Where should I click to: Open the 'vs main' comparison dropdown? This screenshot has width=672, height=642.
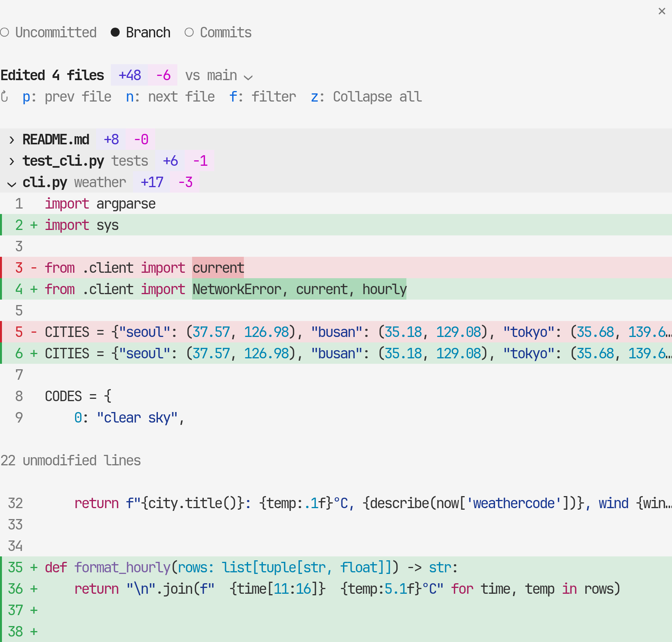219,75
